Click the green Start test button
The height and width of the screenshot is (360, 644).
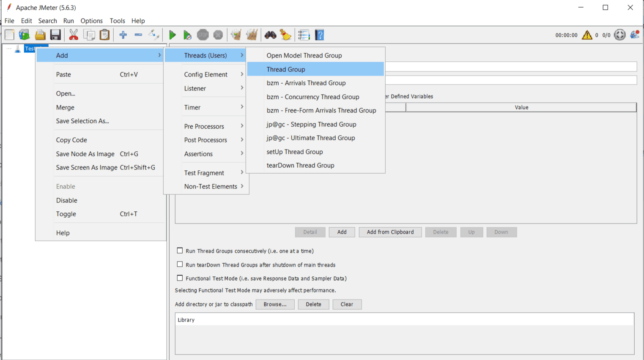pos(172,35)
